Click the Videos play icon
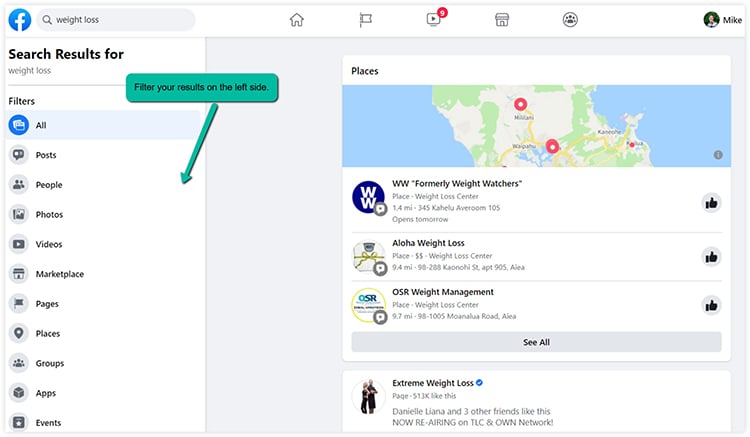The height and width of the screenshot is (437, 750). pyautogui.click(x=19, y=244)
